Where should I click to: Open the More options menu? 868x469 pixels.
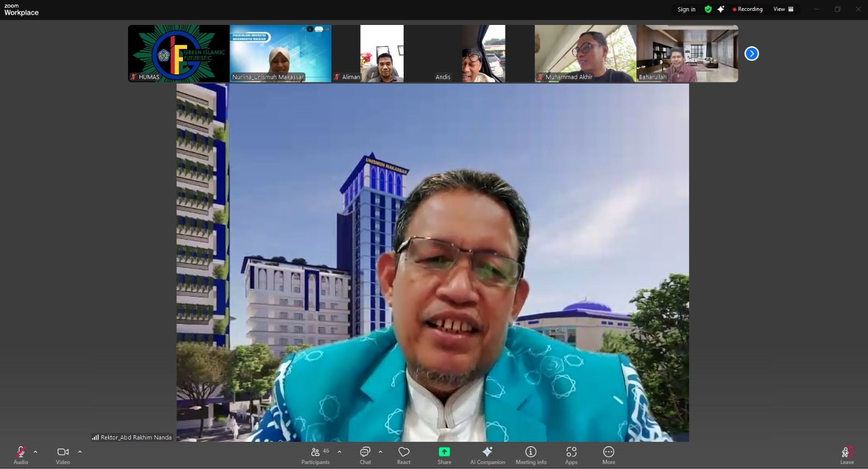click(609, 455)
